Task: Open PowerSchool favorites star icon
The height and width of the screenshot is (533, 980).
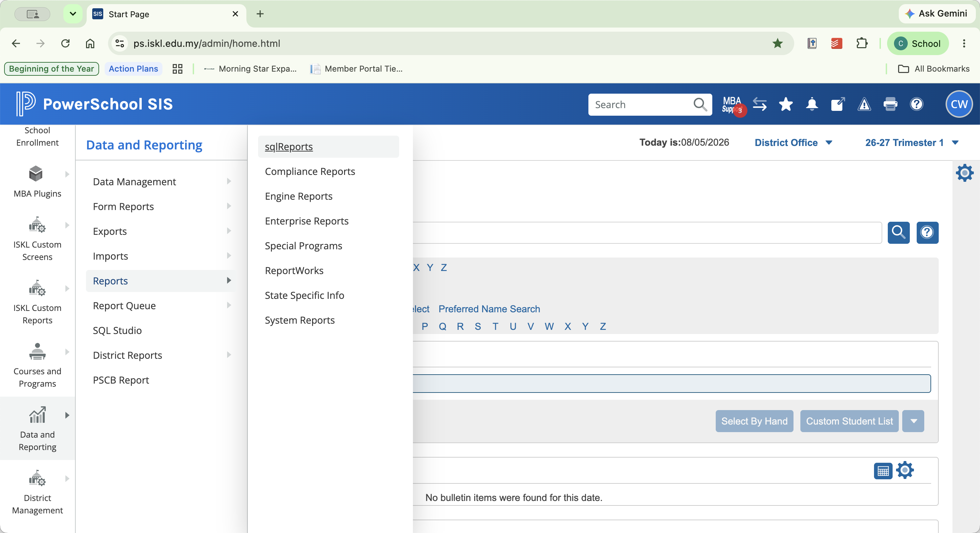Action: (x=786, y=104)
